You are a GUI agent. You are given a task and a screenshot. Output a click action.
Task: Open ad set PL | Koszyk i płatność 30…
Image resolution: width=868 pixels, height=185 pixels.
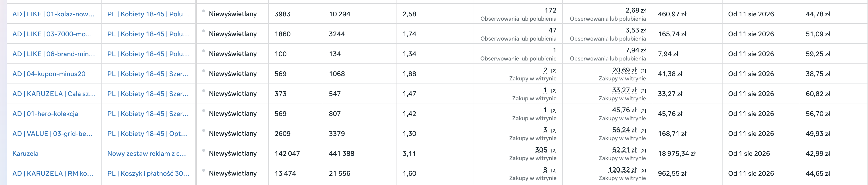pyautogui.click(x=148, y=173)
